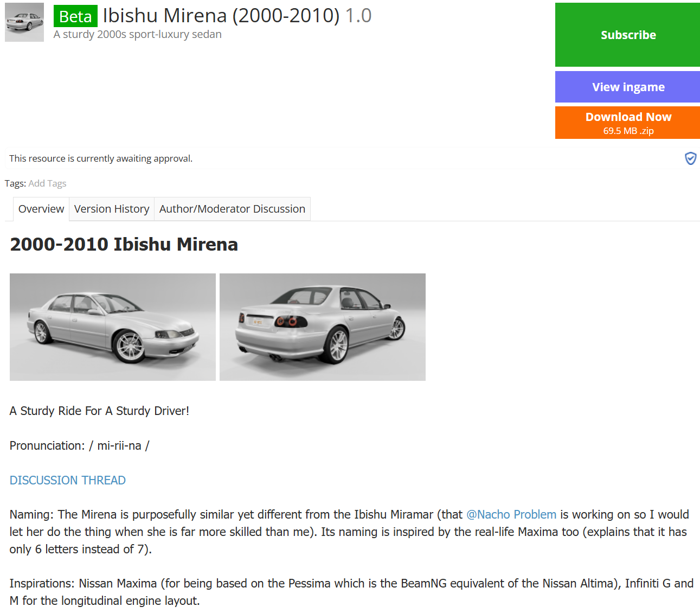This screenshot has width=700, height=613.
Task: Hit the orange Download Now button
Action: 627,123
